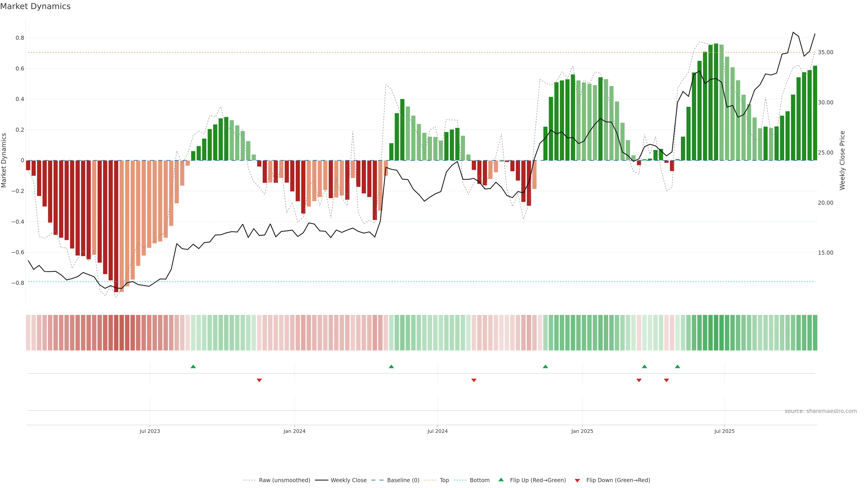Click the Jul 2023 axis label
This screenshot has width=868, height=488.
tap(150, 431)
